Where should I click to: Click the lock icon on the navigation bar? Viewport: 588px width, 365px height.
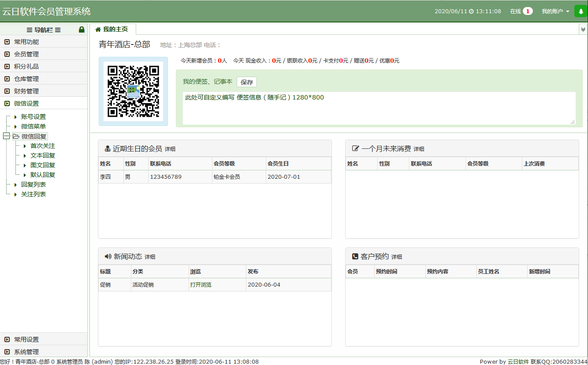point(82,29)
